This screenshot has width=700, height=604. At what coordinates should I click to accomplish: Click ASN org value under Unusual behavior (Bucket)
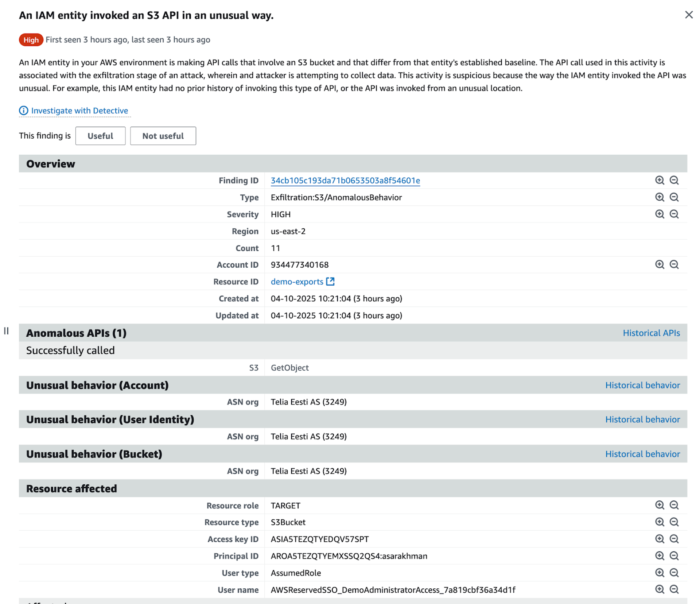coord(308,471)
